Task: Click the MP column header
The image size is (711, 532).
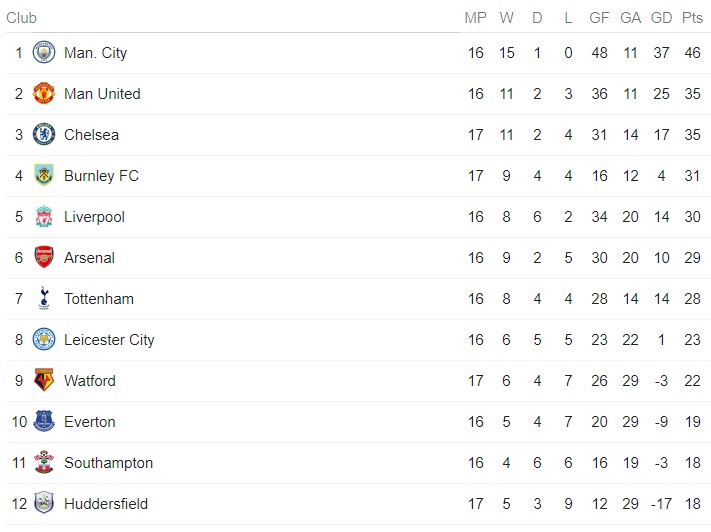Action: pyautogui.click(x=475, y=17)
